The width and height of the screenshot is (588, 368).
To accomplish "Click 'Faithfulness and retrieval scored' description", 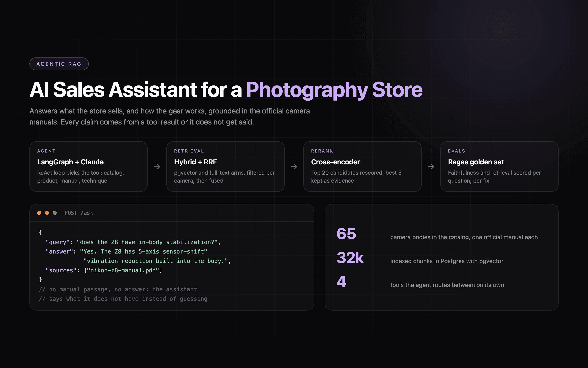I will 494,176.
